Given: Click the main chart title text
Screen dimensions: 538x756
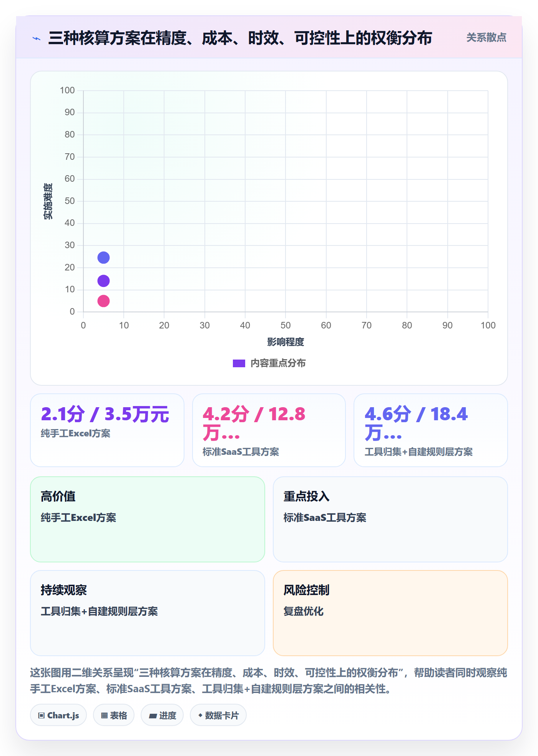Looking at the screenshot, I should pyautogui.click(x=240, y=38).
